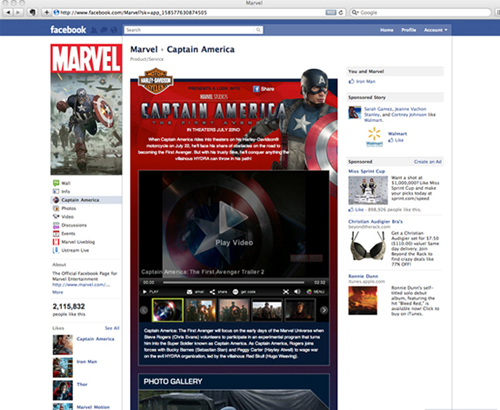The height and width of the screenshot is (410, 500).
Task: Click See All next to Likes
Action: coord(112,328)
